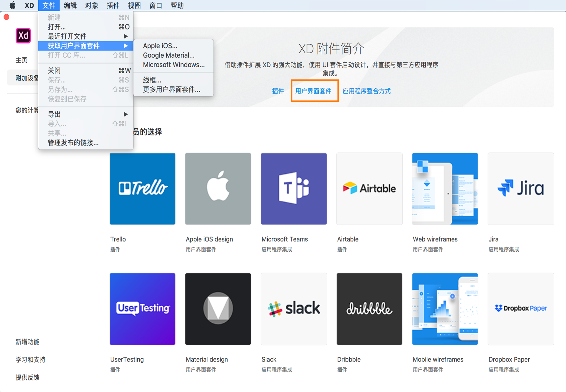Open the Mobile wireframes thumbnail
566x392 pixels.
coord(445,309)
